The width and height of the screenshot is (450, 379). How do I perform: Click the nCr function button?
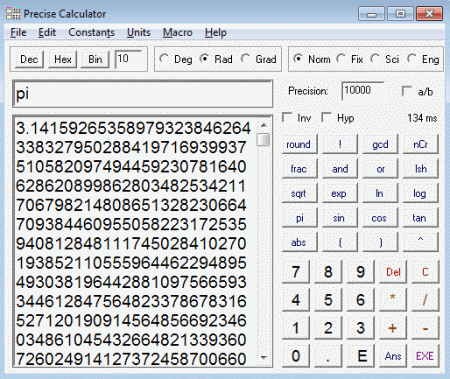(420, 144)
